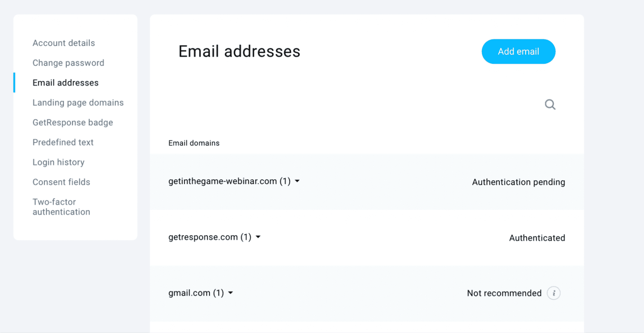Expand the getresponse.com domain entry
The height and width of the screenshot is (333, 644).
[258, 237]
